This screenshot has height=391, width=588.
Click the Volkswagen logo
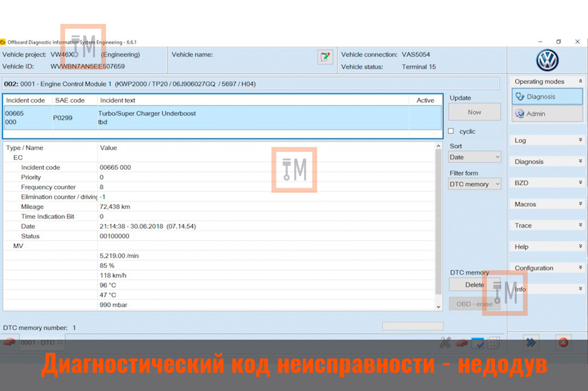point(547,60)
